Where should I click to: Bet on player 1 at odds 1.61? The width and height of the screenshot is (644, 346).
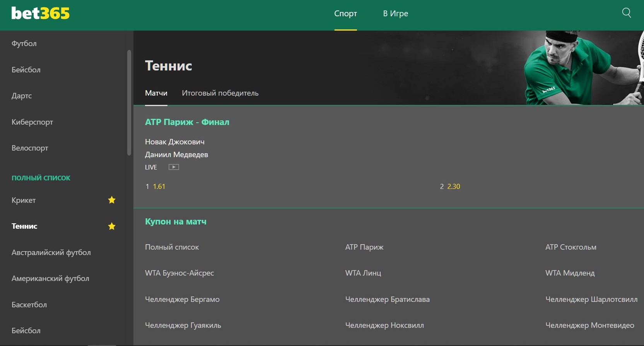click(155, 187)
